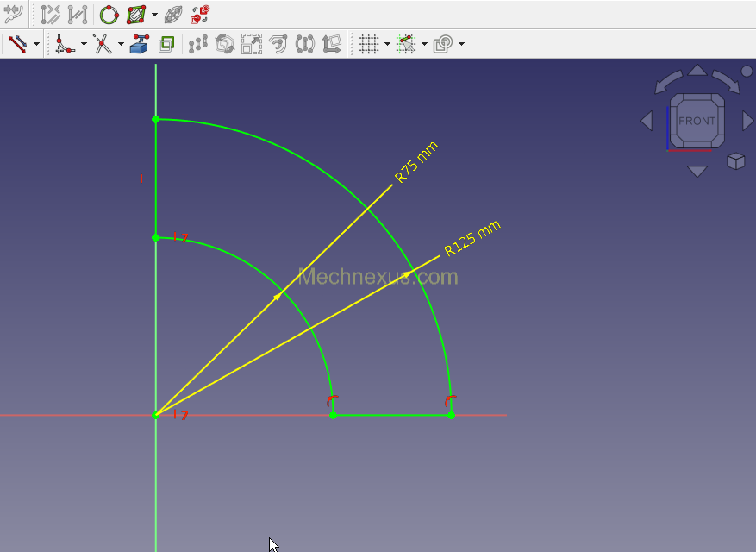Click the carbon copy tool icon
Image resolution: width=756 pixels, height=552 pixels.
[x=166, y=44]
